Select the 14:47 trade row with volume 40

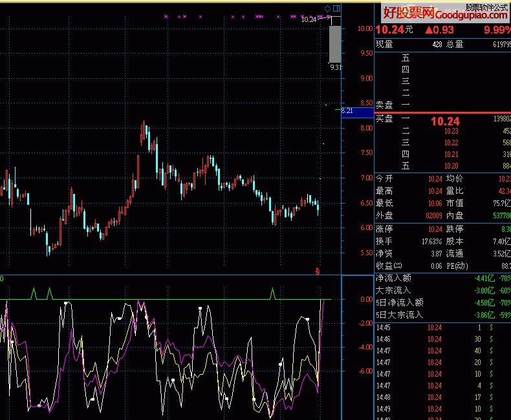click(442, 351)
